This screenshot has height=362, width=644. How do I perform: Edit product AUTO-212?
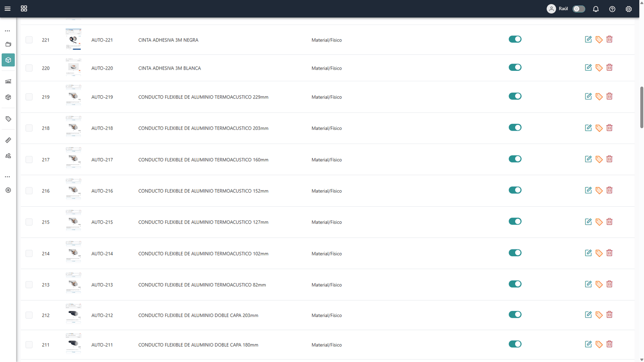pos(588,315)
